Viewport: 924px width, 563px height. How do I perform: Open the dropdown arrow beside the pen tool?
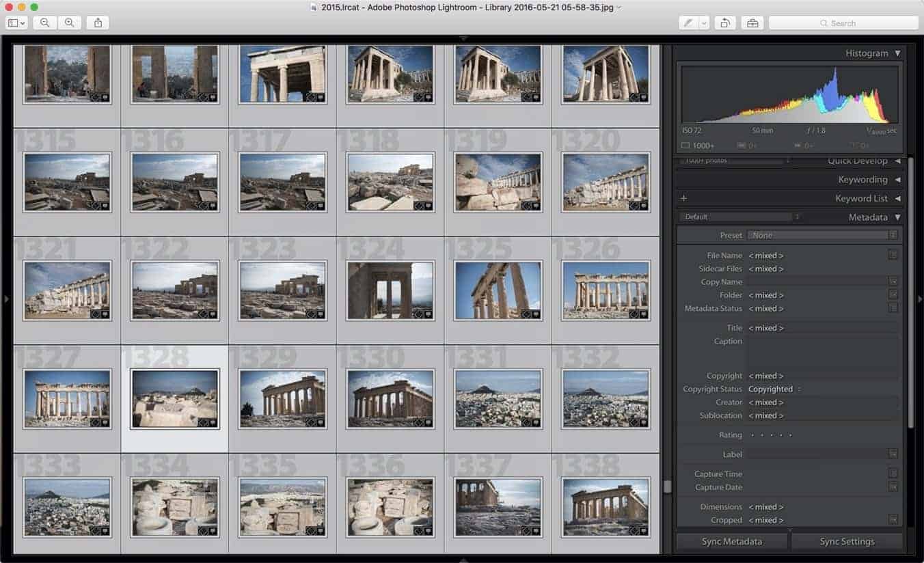[x=704, y=23]
